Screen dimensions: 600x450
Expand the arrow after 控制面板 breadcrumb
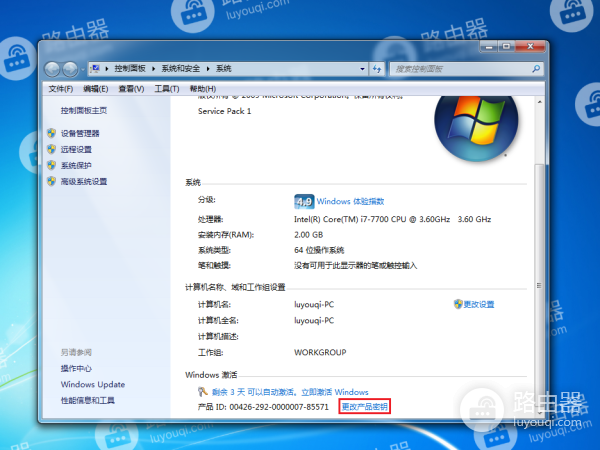pyautogui.click(x=153, y=69)
